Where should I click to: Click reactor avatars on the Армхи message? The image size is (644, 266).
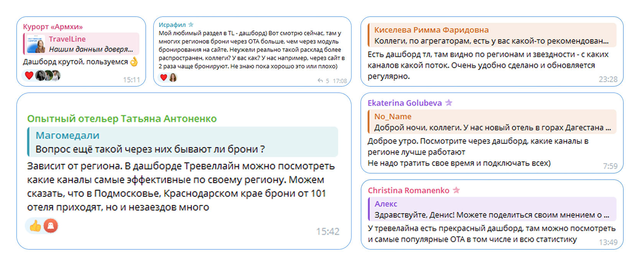click(48, 76)
